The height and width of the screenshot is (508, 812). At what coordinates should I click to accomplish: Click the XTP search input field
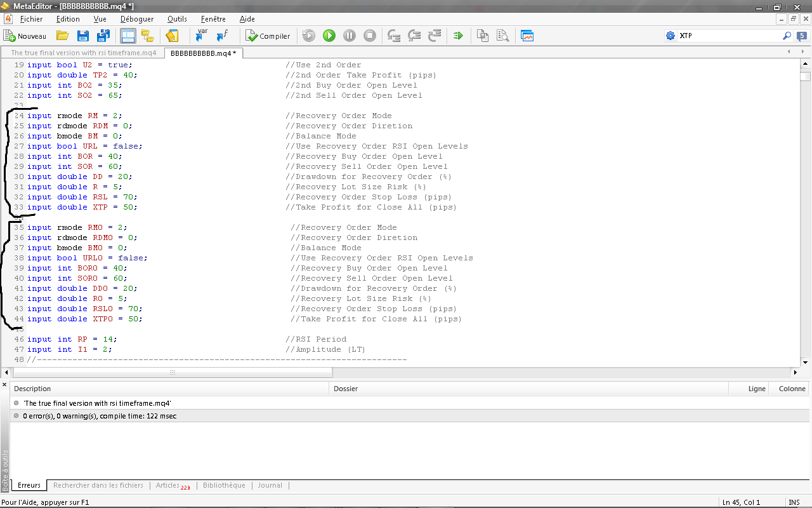pos(730,36)
